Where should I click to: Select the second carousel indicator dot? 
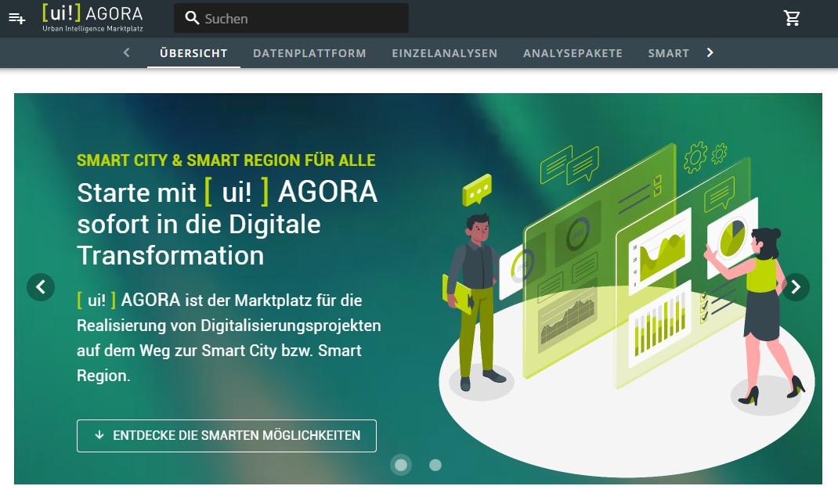(x=435, y=465)
